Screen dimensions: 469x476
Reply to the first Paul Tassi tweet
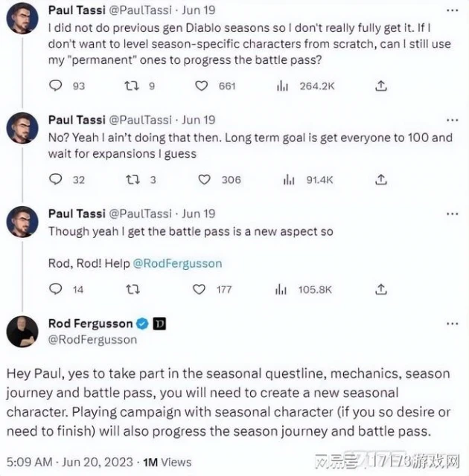(x=56, y=86)
